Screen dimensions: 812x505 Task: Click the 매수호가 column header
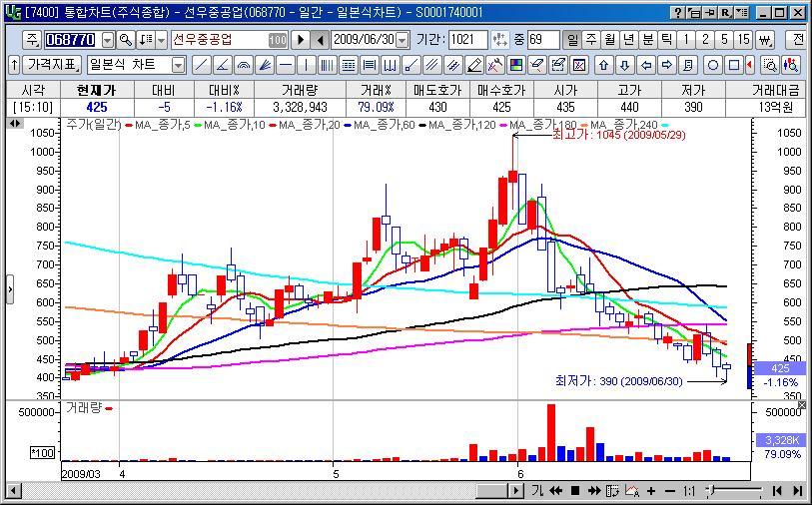(x=501, y=90)
